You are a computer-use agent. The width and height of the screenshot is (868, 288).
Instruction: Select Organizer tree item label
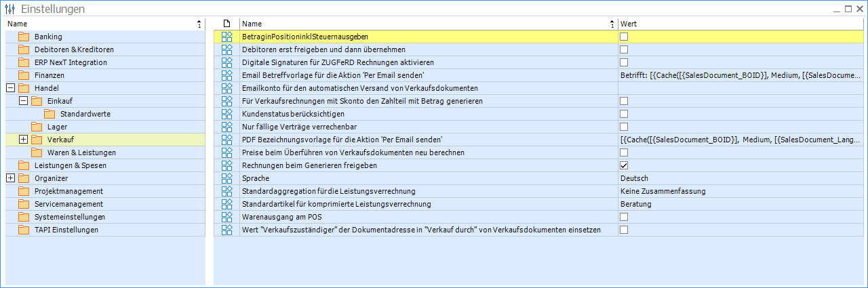[x=52, y=178]
